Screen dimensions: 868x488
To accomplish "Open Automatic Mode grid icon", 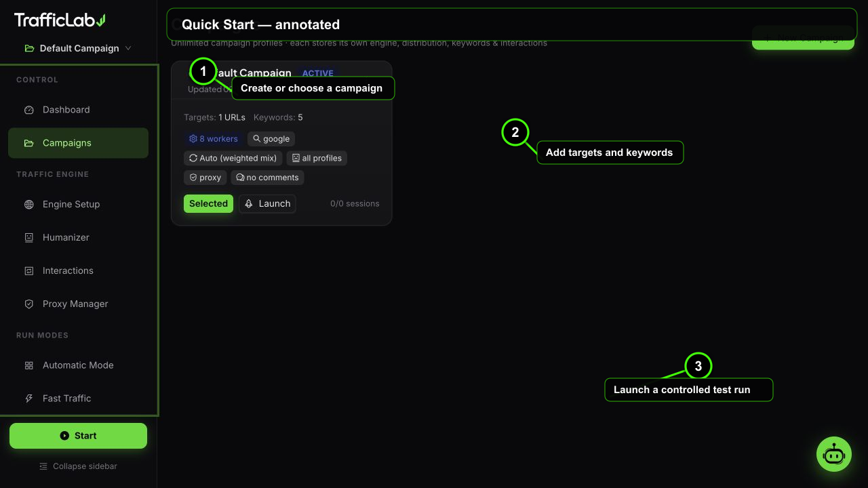I will pos(28,365).
